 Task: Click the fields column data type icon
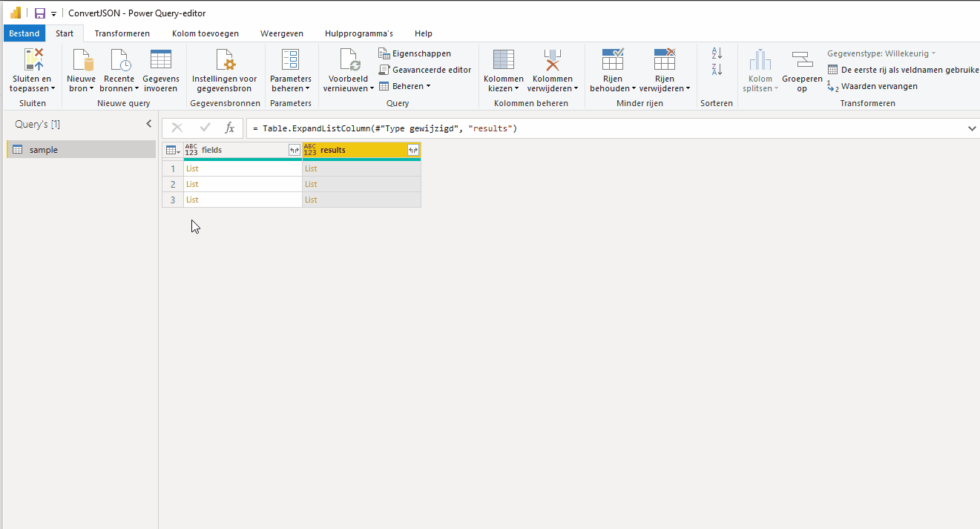[191, 150]
